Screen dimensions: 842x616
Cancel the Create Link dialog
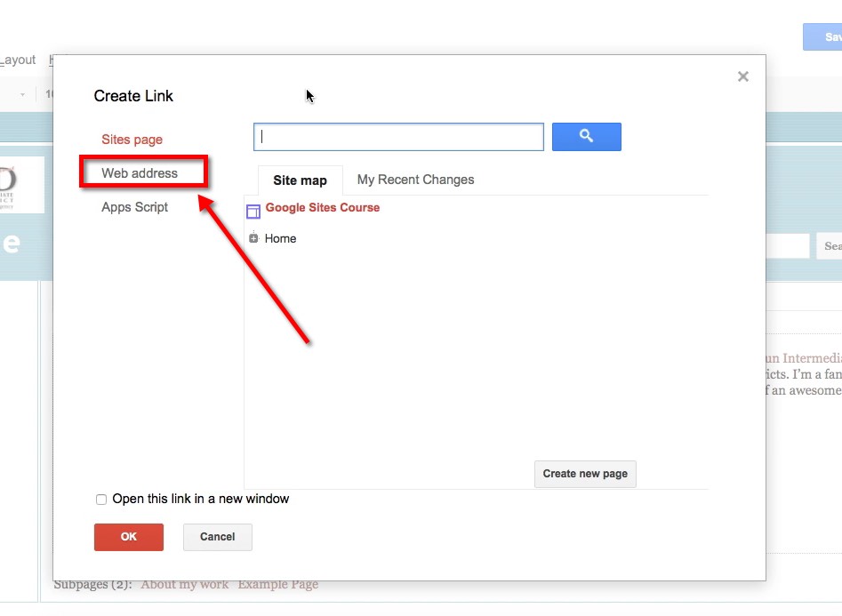(x=217, y=537)
